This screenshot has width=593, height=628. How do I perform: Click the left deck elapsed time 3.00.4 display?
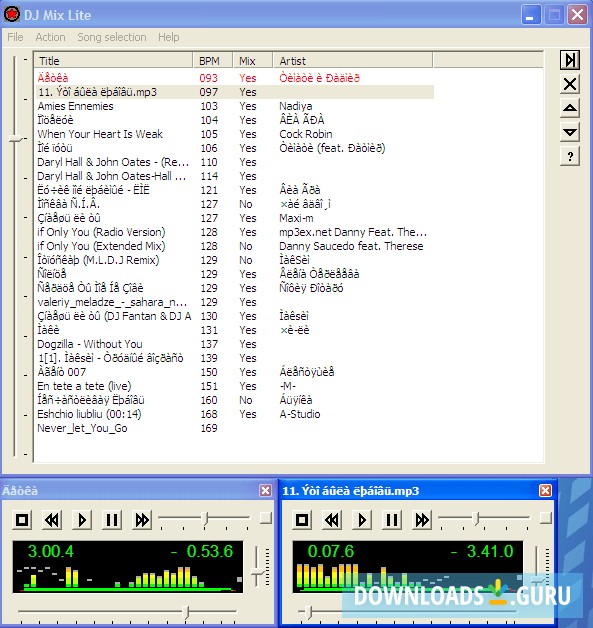pos(50,552)
